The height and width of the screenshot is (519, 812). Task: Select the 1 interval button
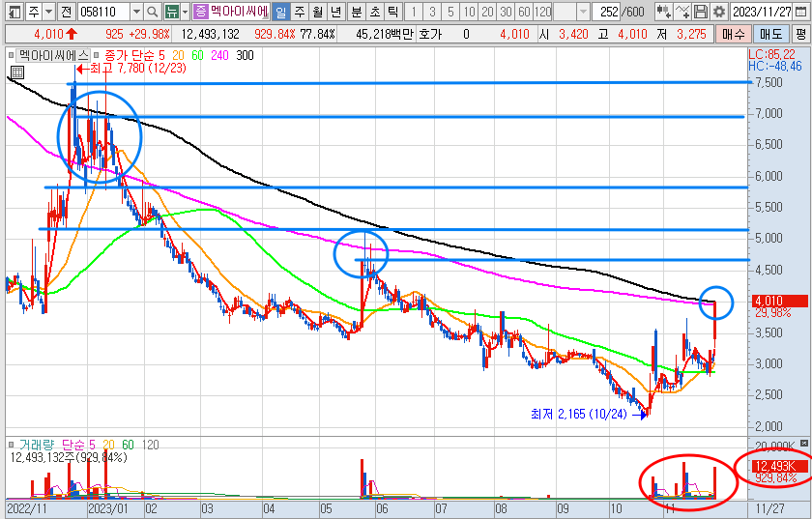(414, 11)
